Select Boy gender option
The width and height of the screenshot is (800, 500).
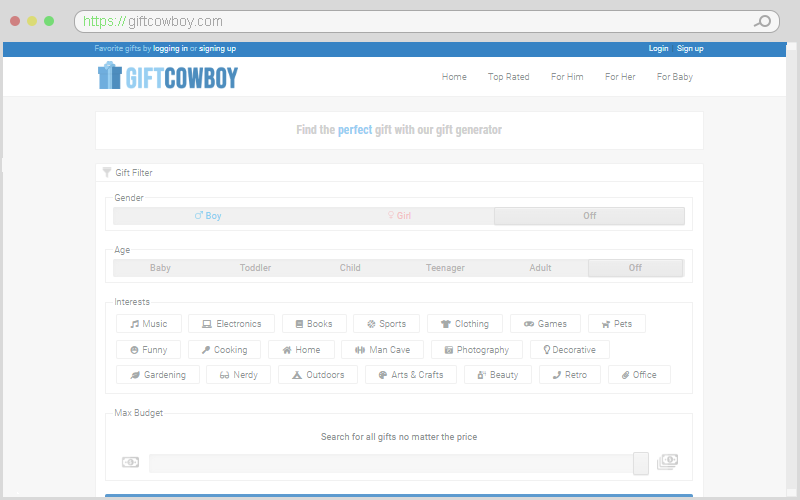208,216
